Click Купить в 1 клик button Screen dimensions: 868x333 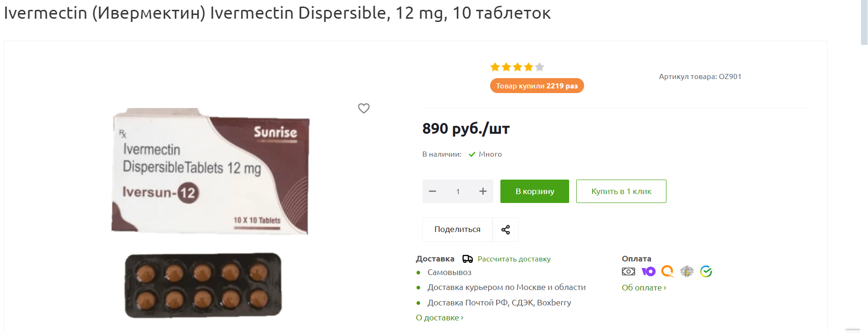tap(621, 191)
